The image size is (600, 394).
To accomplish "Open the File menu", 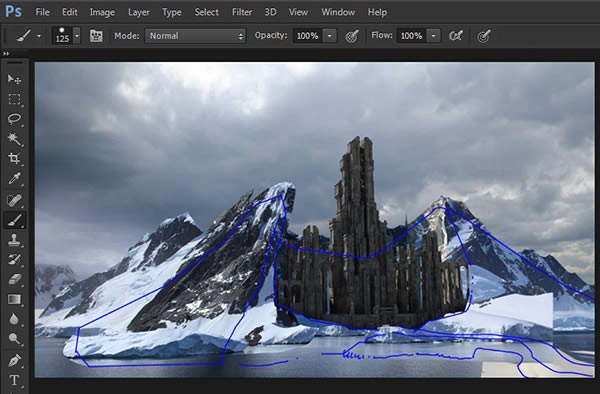I will click(42, 12).
